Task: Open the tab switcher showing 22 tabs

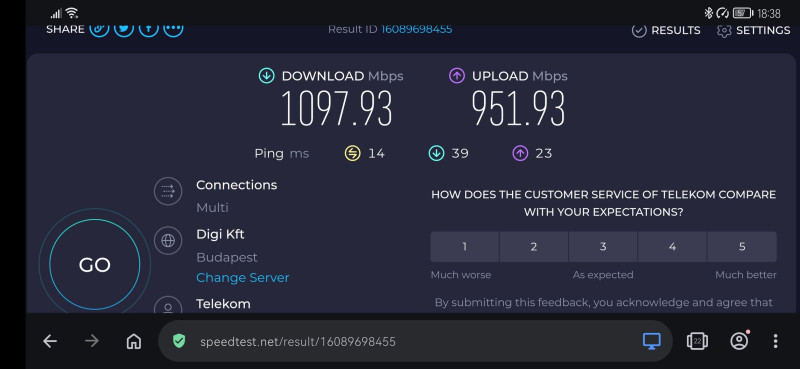Action: click(x=697, y=341)
